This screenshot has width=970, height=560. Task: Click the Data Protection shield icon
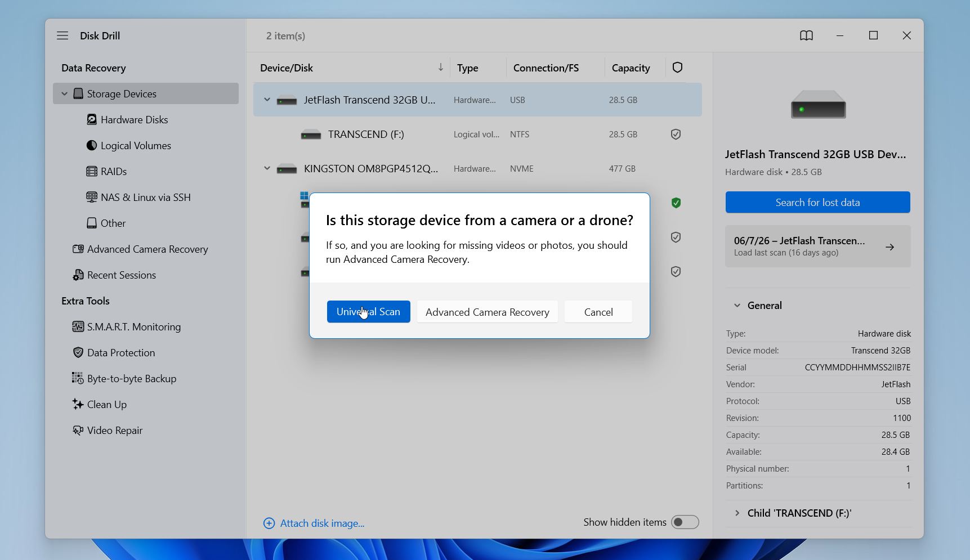coord(78,352)
